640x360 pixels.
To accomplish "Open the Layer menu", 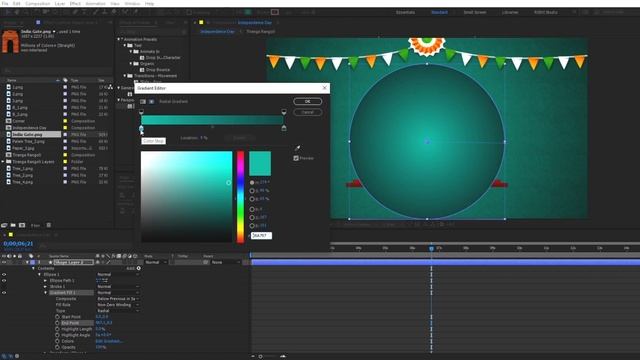I will pos(60,3).
